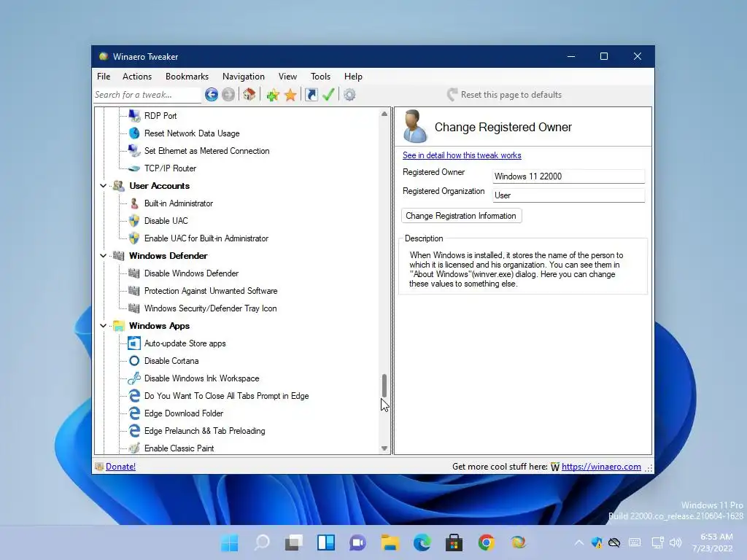Select Auto-update Store apps
747x560 pixels.
click(185, 343)
